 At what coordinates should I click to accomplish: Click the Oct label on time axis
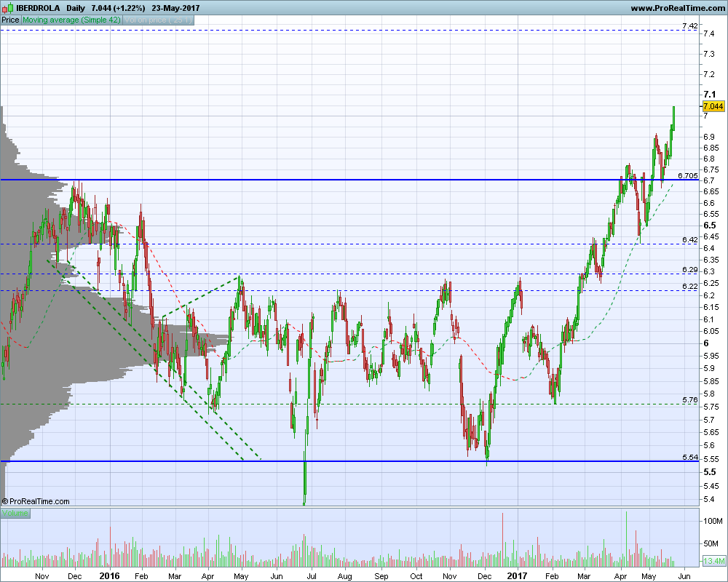tap(416, 576)
